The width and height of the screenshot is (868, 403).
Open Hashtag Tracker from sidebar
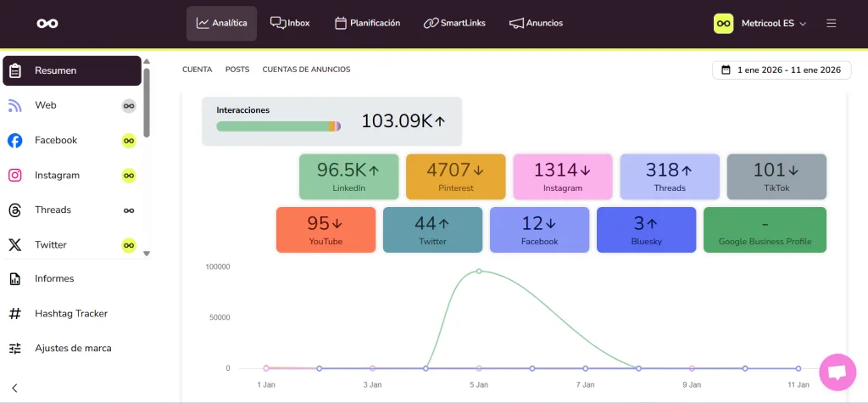point(71,314)
